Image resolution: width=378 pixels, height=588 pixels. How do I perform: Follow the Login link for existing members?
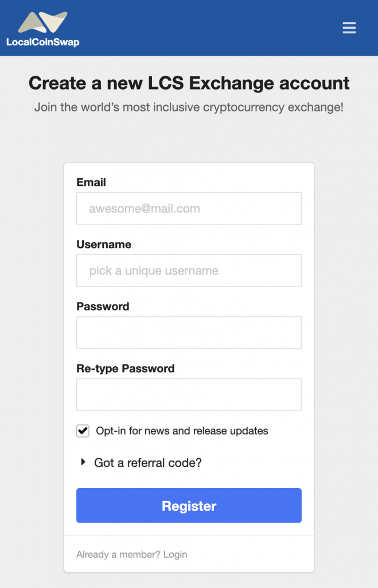coord(175,554)
